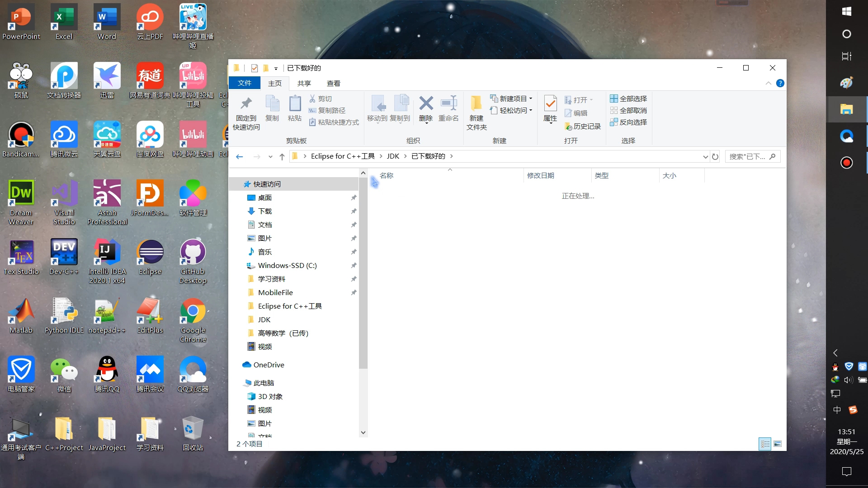Click the Properties (属性) checkmark icon

pyautogui.click(x=550, y=103)
